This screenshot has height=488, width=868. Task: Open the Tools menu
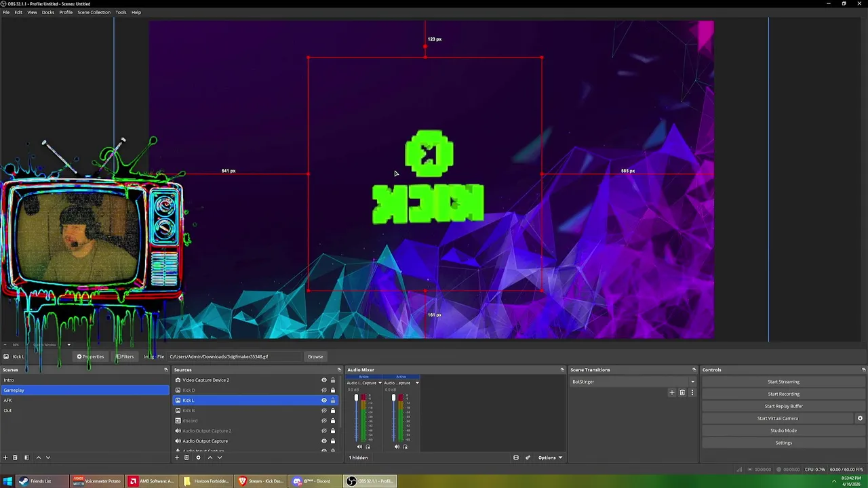(x=121, y=12)
